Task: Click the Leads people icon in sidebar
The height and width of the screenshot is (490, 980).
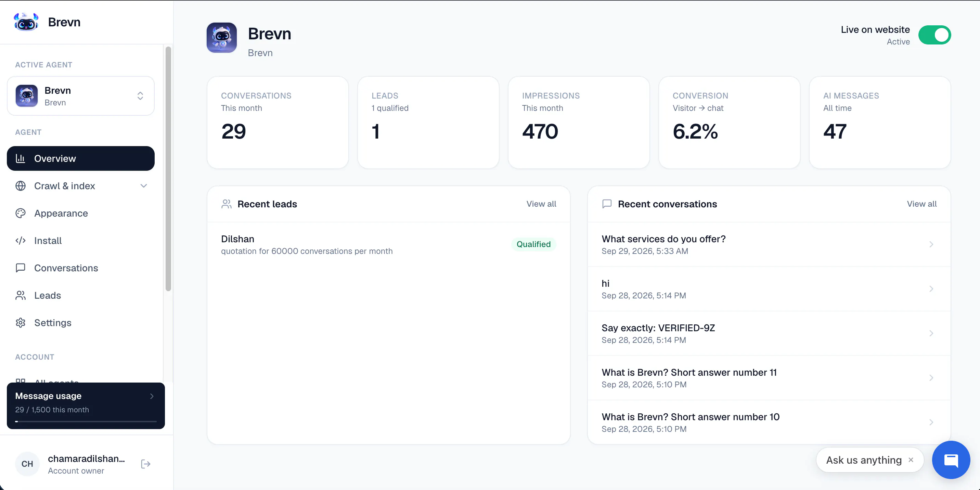Action: pos(21,295)
